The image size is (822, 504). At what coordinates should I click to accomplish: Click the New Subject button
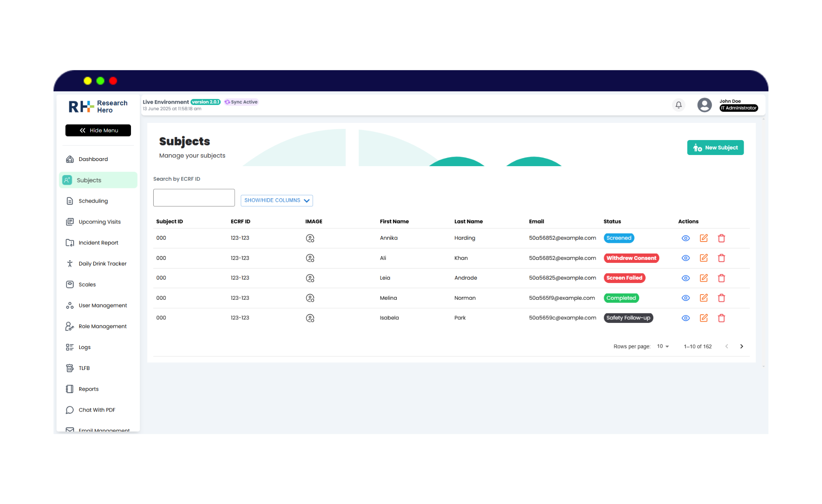pos(715,148)
